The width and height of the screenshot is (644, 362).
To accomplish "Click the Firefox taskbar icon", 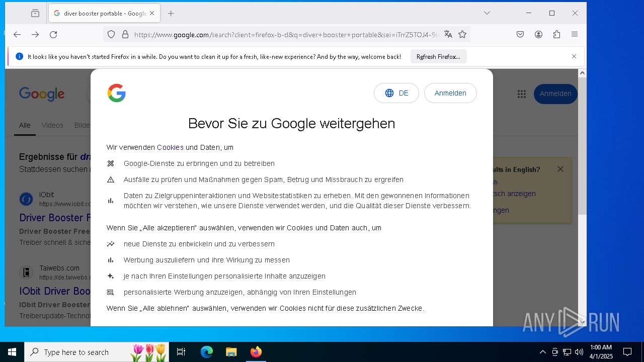I will tap(256, 352).
